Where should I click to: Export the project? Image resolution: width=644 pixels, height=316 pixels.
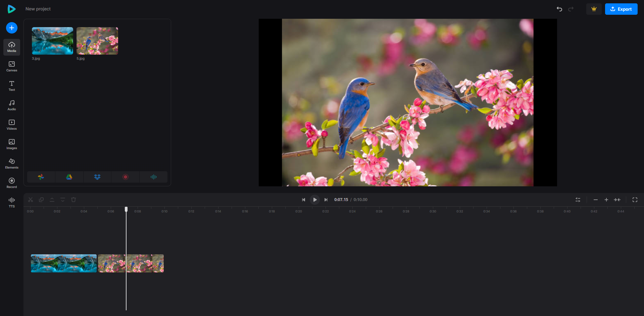621,9
